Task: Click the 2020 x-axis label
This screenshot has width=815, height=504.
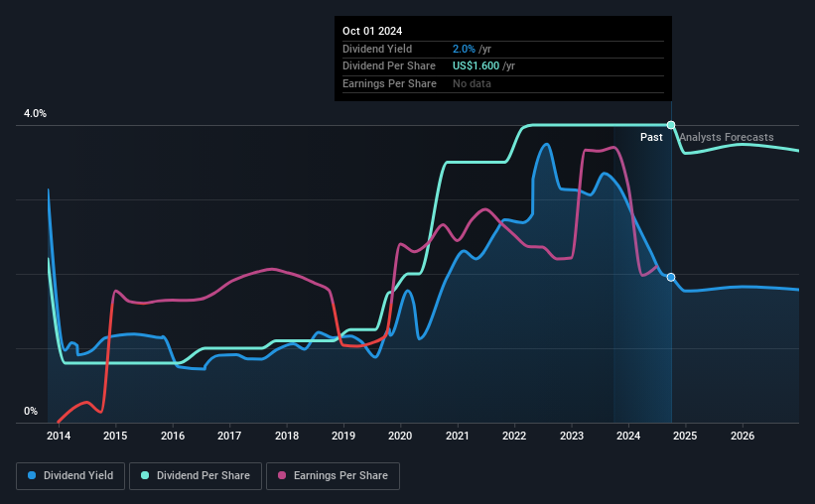Action: coord(400,436)
